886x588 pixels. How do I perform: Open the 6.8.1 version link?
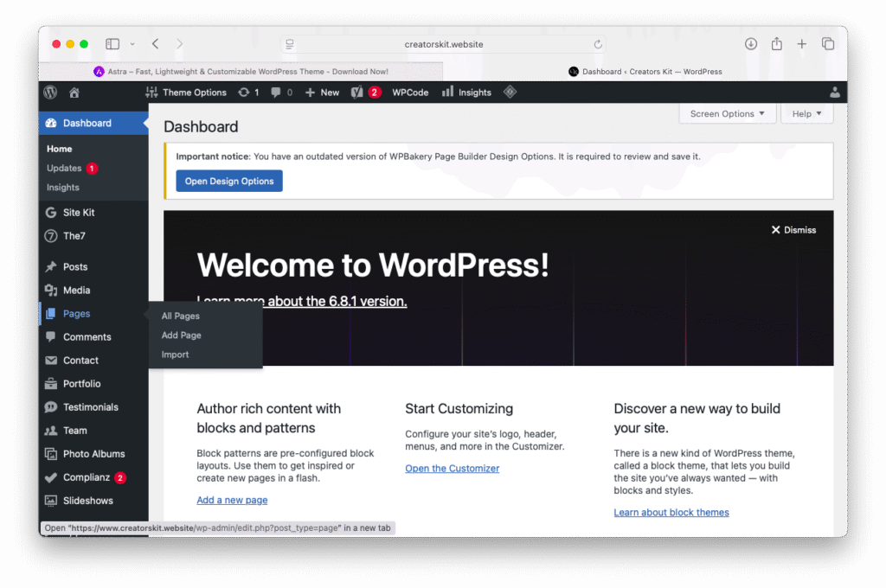[x=337, y=301]
